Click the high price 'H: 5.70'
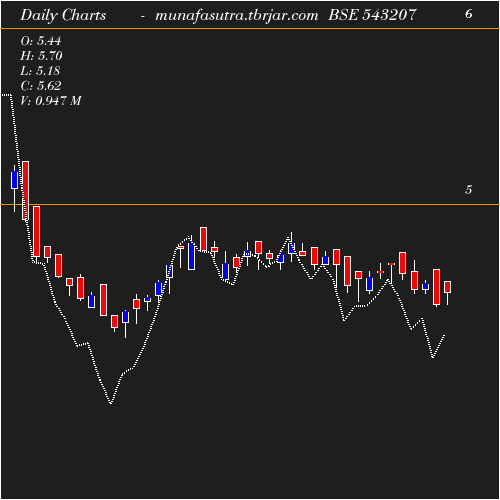The width and height of the screenshot is (500, 500). pyautogui.click(x=41, y=56)
